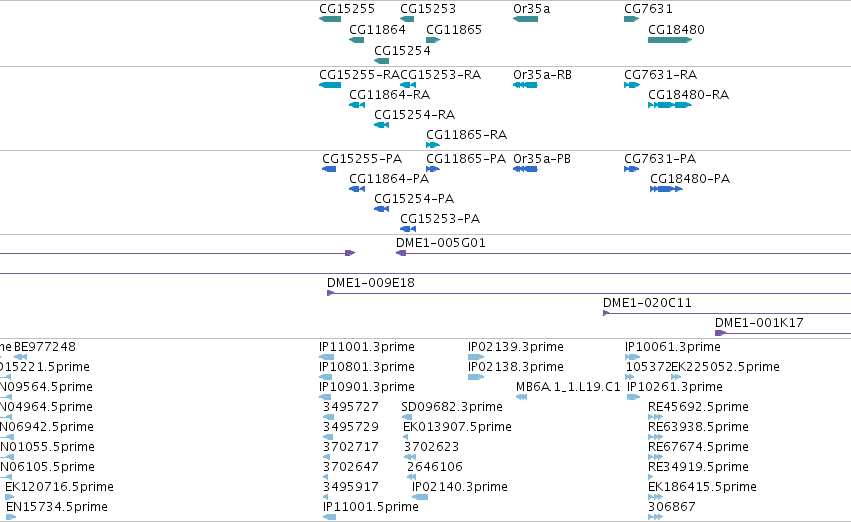
Task: Select transcript CG11864-RA
Action: pyautogui.click(x=357, y=105)
